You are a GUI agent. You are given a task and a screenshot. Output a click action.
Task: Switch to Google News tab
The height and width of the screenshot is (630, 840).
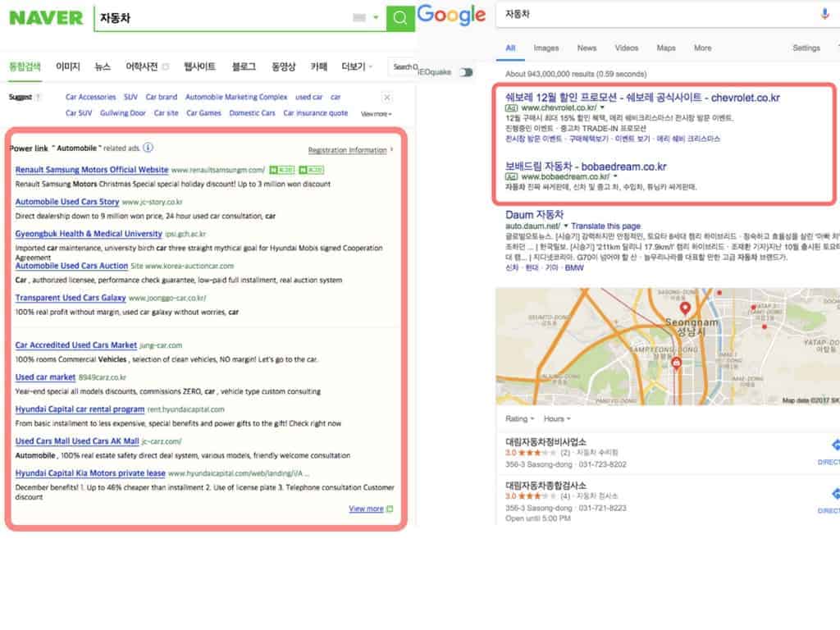[x=587, y=48]
